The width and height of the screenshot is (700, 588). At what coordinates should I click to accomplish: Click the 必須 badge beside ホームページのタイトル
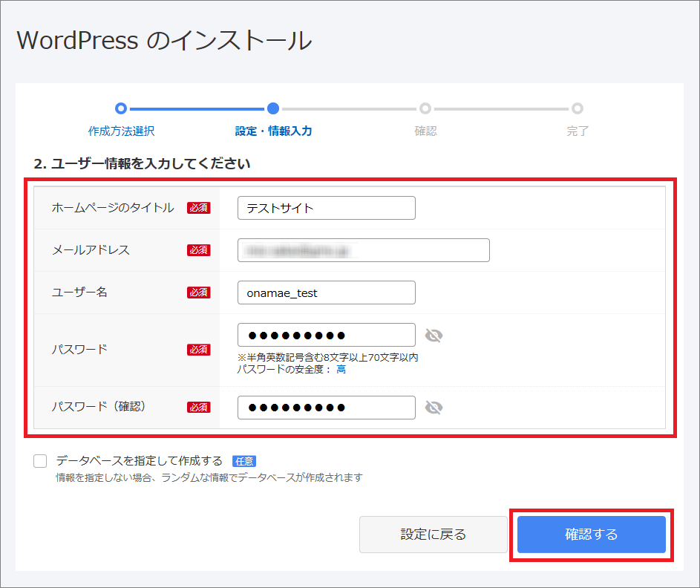coord(199,208)
